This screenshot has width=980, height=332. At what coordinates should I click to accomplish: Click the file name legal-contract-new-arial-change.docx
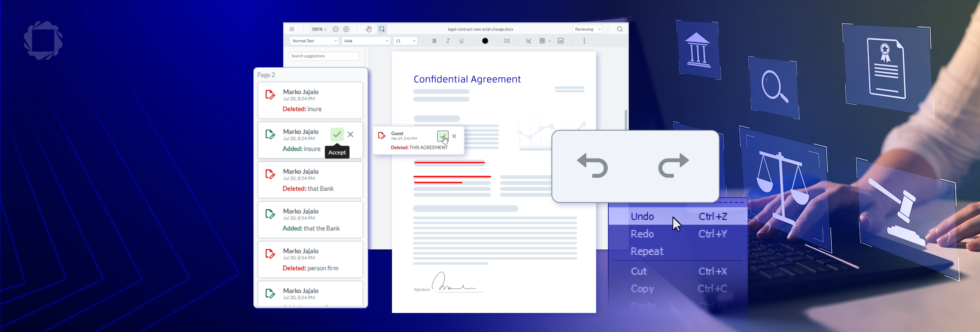(x=480, y=29)
